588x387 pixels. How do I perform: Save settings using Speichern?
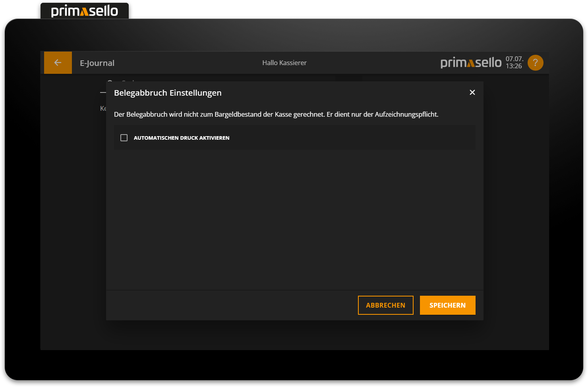click(x=447, y=305)
